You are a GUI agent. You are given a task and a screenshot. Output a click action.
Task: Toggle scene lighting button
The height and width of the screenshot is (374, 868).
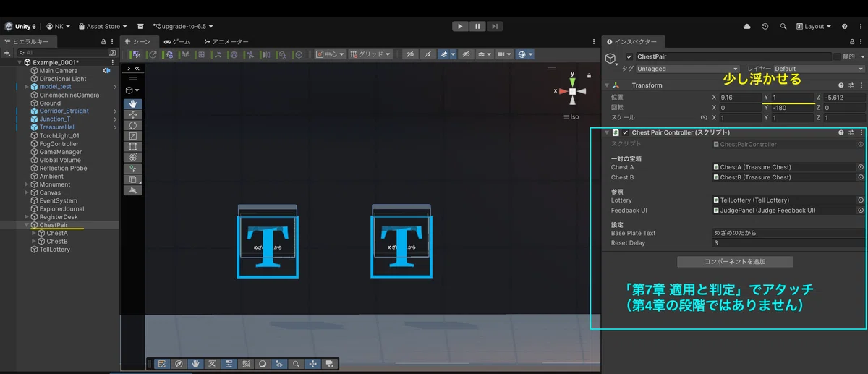[x=428, y=54]
